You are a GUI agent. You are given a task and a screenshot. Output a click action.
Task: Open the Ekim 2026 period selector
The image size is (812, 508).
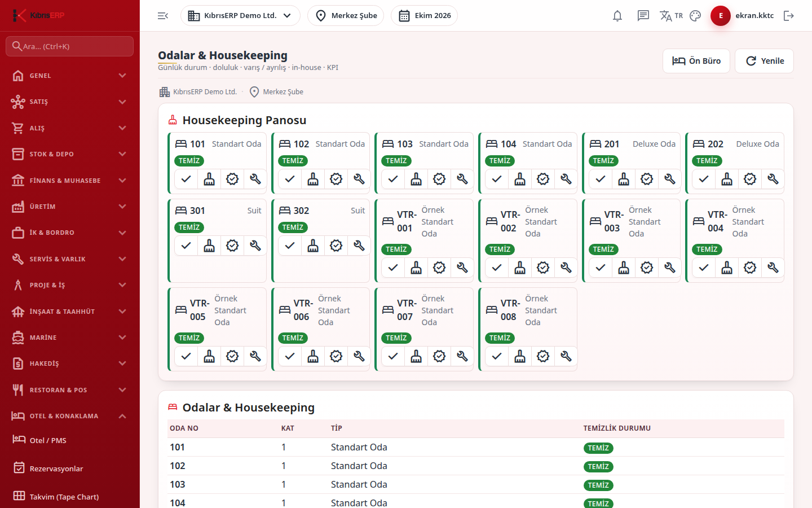coord(424,16)
